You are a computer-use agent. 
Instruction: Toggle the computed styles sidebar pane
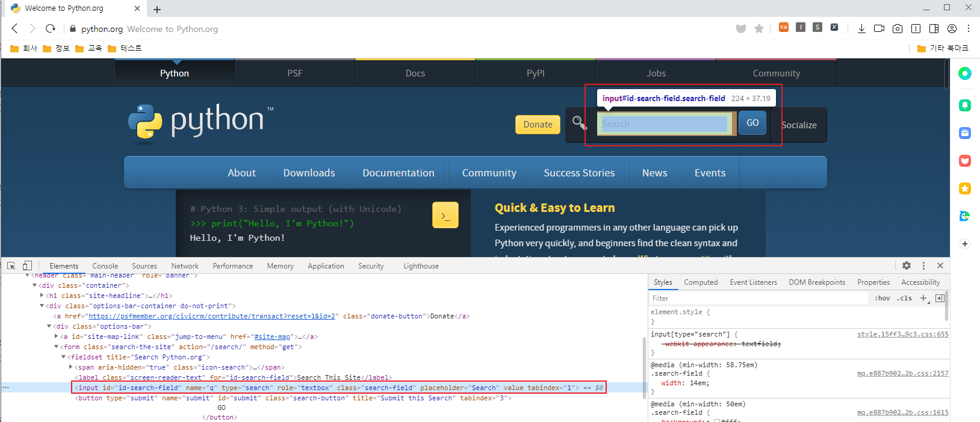(940, 298)
